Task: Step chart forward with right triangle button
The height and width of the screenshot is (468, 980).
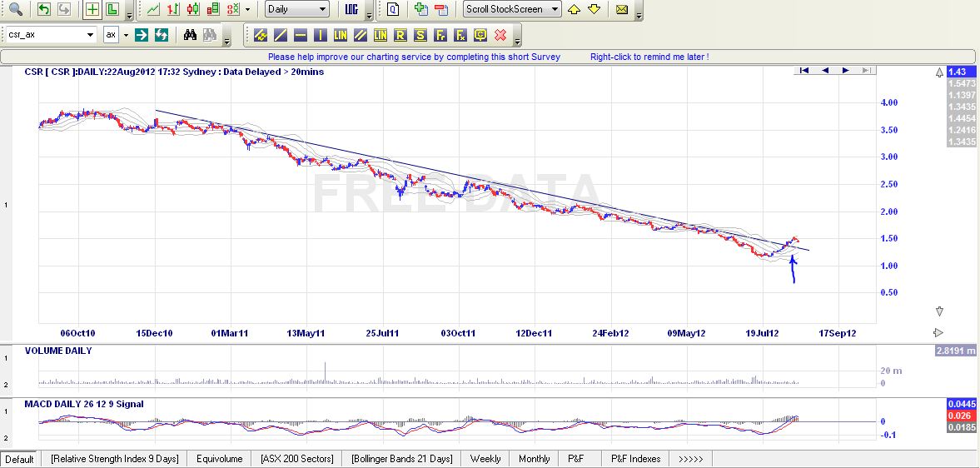Action: [x=846, y=71]
